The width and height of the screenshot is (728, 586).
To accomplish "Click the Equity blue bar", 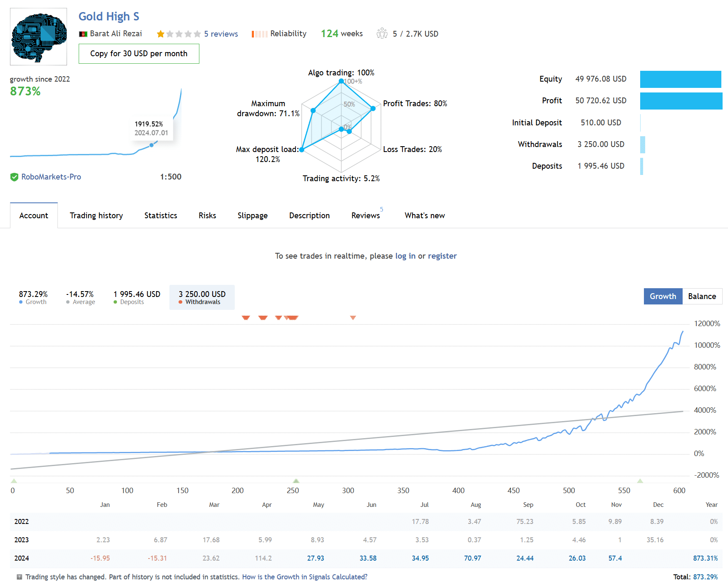I will pos(680,79).
